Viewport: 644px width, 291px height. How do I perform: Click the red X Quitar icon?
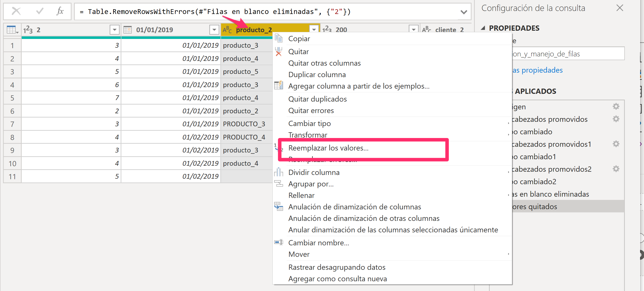pos(278,52)
